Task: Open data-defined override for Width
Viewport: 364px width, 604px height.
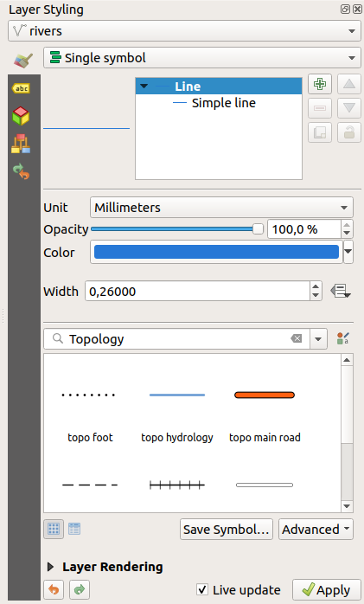Action: (x=341, y=291)
